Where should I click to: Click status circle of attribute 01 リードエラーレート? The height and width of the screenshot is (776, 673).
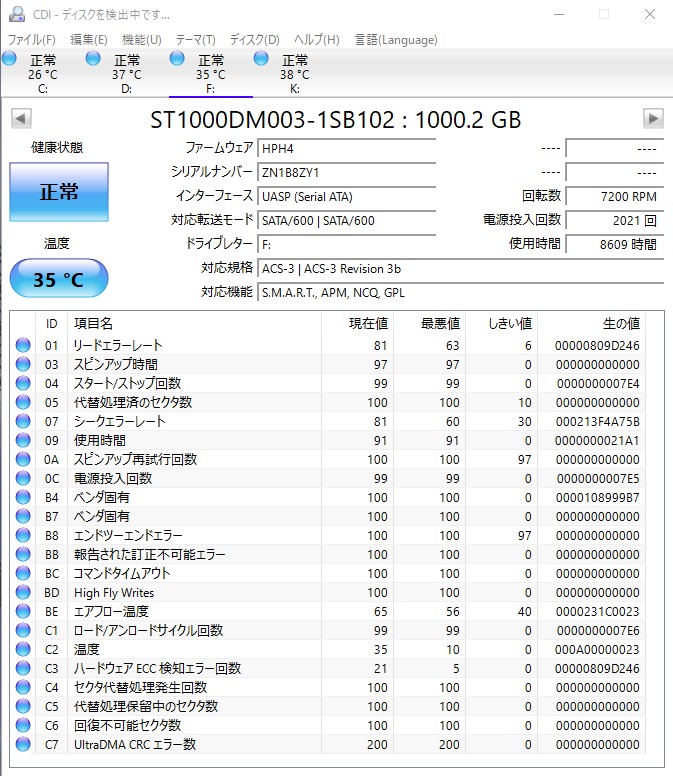click(23, 345)
